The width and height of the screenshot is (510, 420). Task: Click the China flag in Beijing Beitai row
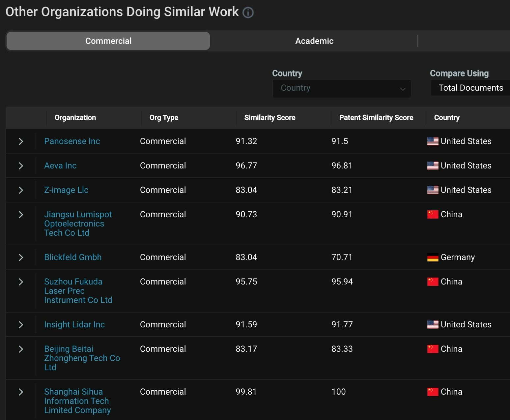click(x=433, y=349)
